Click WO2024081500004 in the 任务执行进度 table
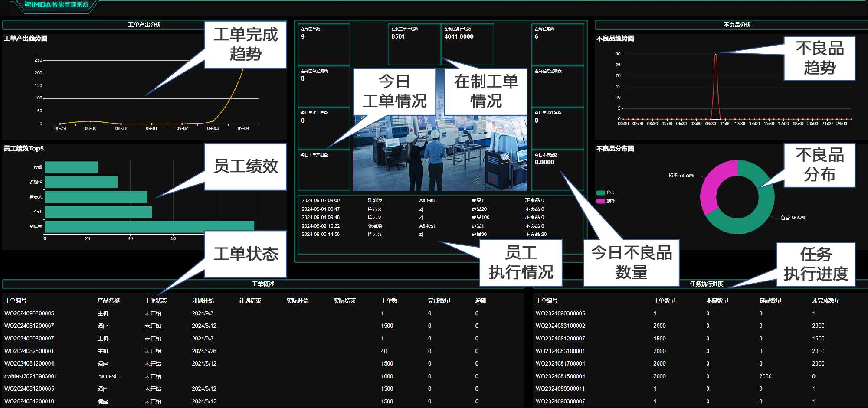This screenshot has width=868, height=408. [x=560, y=376]
